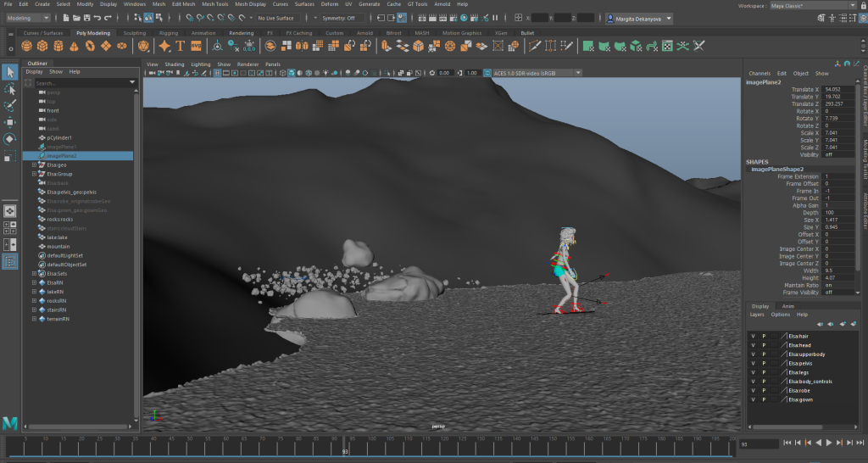The width and height of the screenshot is (868, 463).
Task: Click the Open Scene folder icon
Action: [x=76, y=18]
